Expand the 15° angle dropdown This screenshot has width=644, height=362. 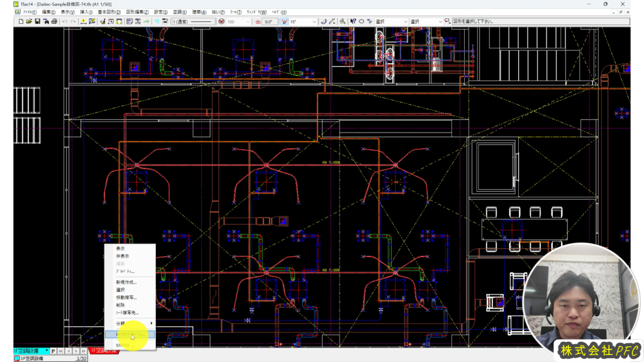click(x=314, y=21)
